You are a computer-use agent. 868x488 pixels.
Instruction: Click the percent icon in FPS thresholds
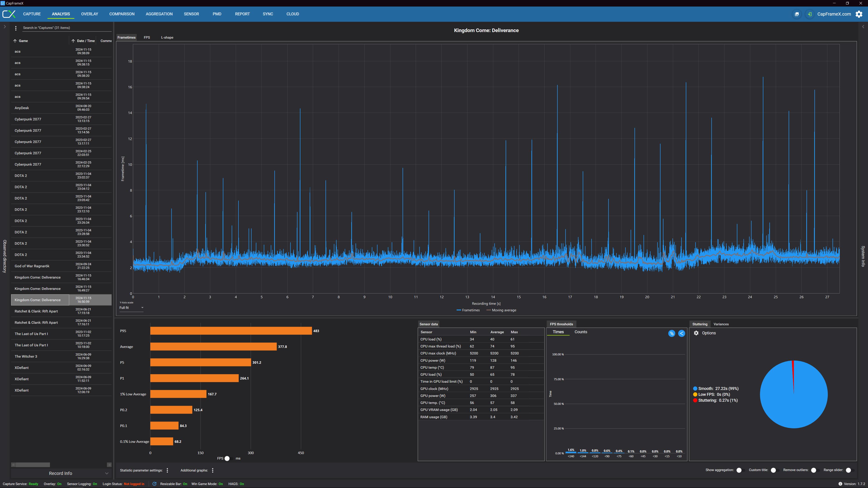(x=672, y=333)
